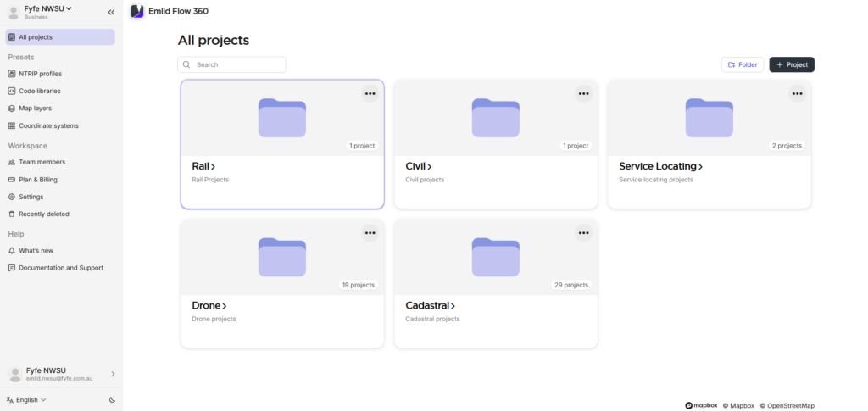
Task: Click the Service Locating folder icon
Action: point(709,118)
